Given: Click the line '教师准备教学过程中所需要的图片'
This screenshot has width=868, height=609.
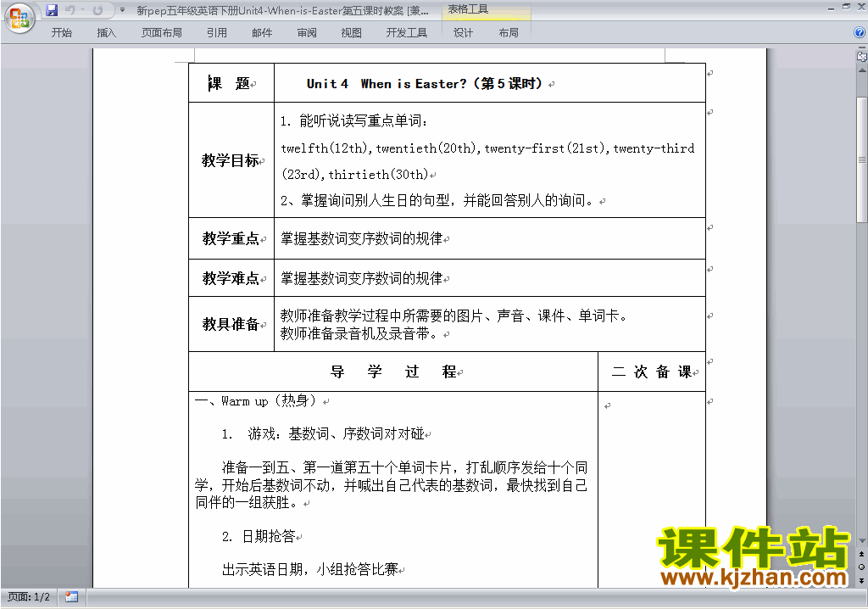Looking at the screenshot, I should [454, 316].
